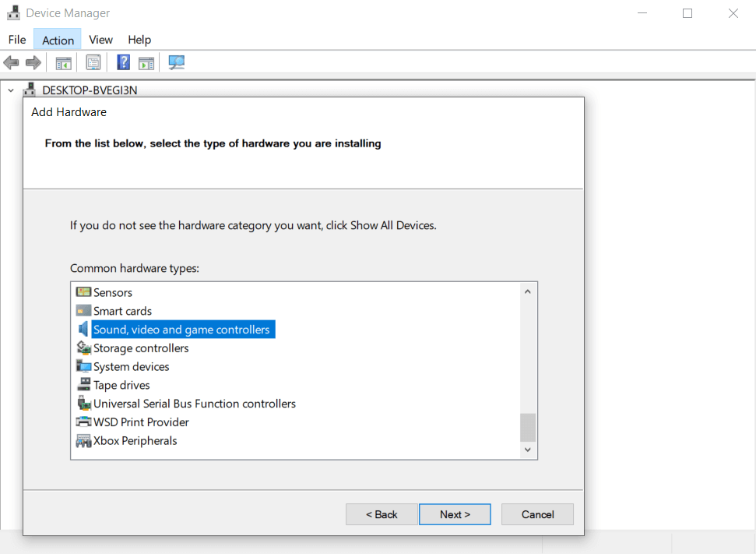This screenshot has width=756, height=554.
Task: Select Sound, video and game controllers
Action: (x=183, y=329)
